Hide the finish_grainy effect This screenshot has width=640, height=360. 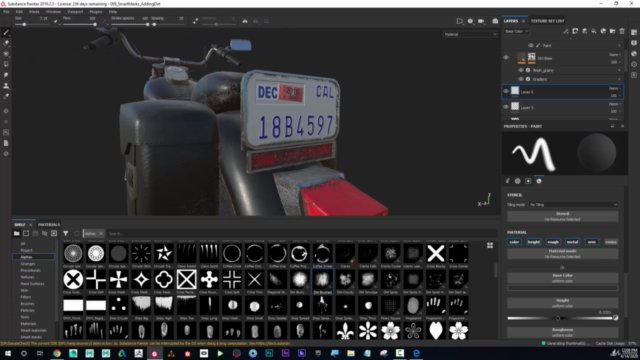tap(521, 70)
